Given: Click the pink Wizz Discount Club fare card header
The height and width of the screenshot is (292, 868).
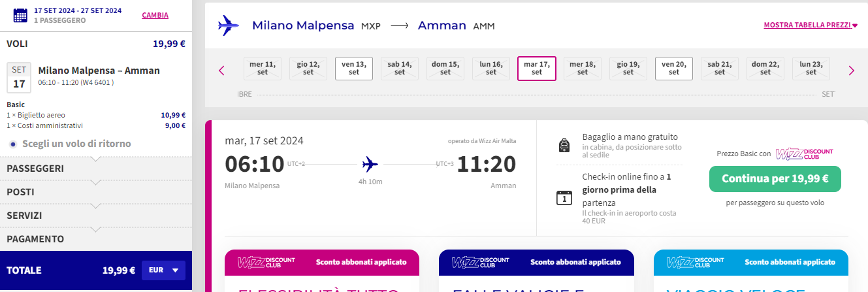Looking at the screenshot, I should pyautogui.click(x=321, y=263).
